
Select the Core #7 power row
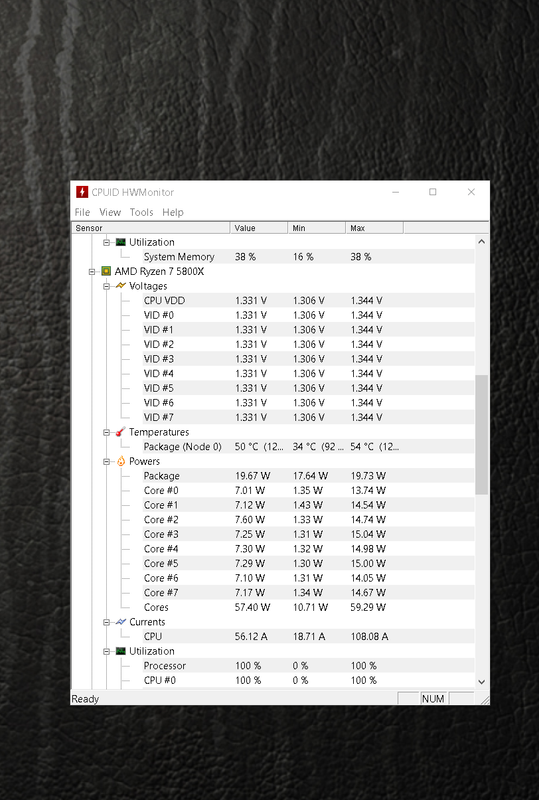tap(308, 593)
